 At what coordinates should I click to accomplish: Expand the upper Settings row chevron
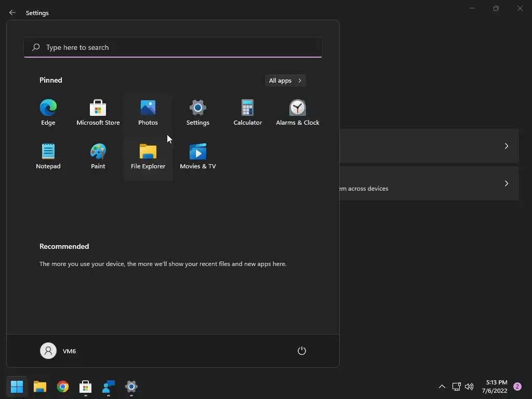pyautogui.click(x=506, y=146)
